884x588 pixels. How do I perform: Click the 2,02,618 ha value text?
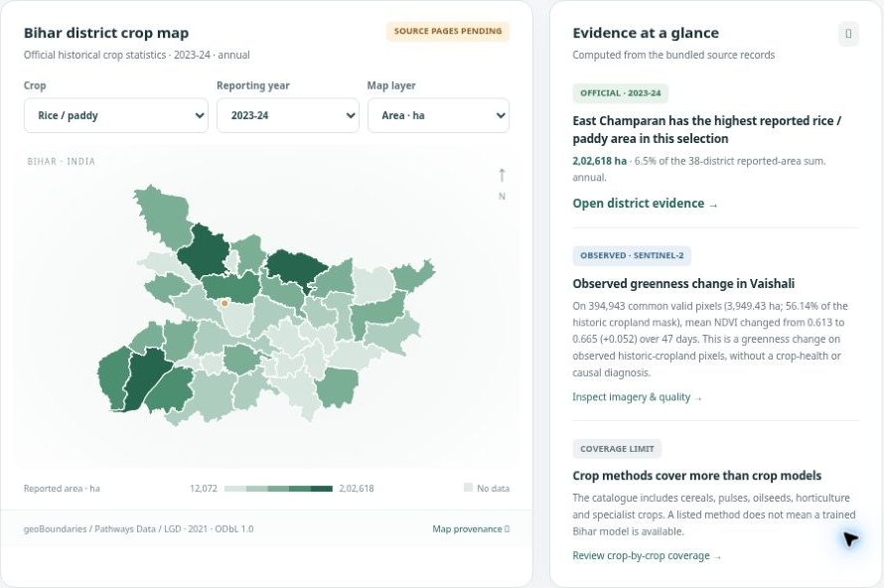(599, 161)
